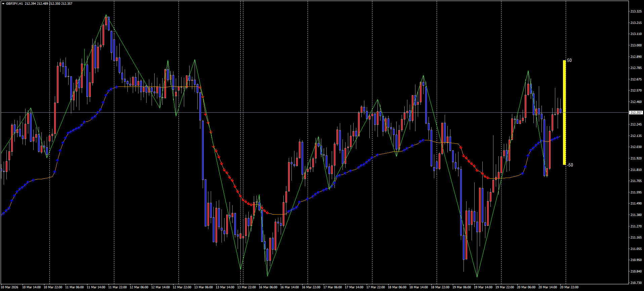Click the 213.325 price scale label

tap(636, 11)
